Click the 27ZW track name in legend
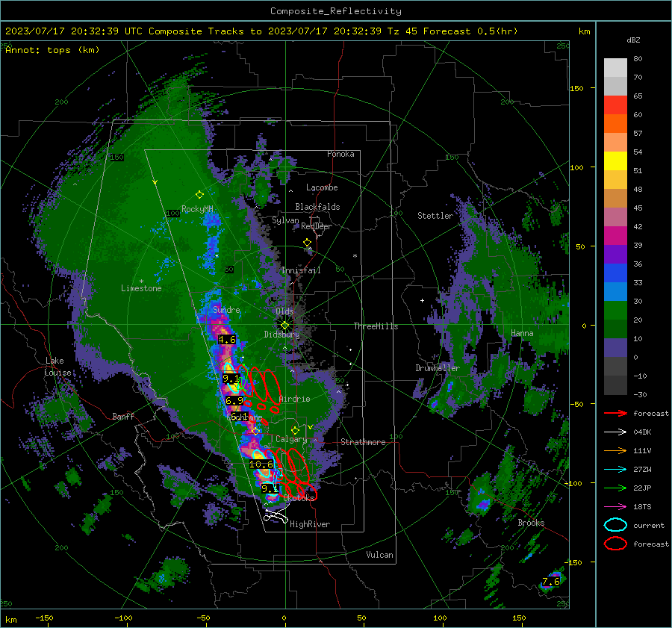 pos(642,470)
